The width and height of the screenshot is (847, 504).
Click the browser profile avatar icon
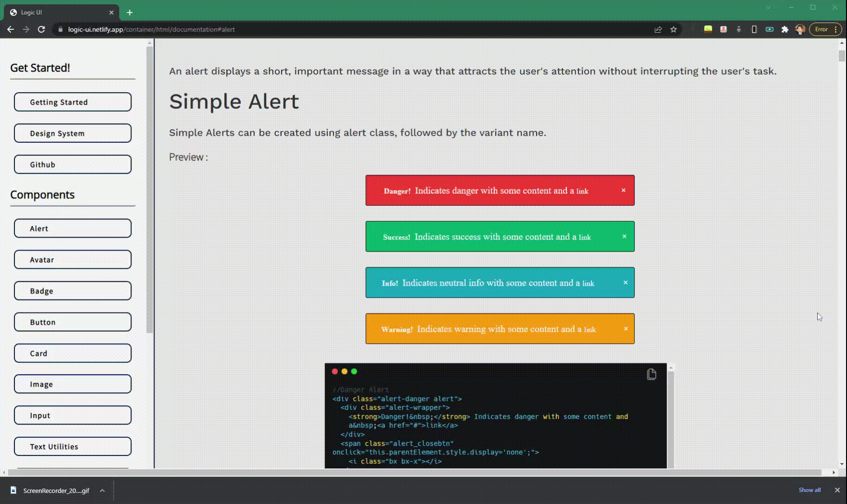(x=800, y=29)
